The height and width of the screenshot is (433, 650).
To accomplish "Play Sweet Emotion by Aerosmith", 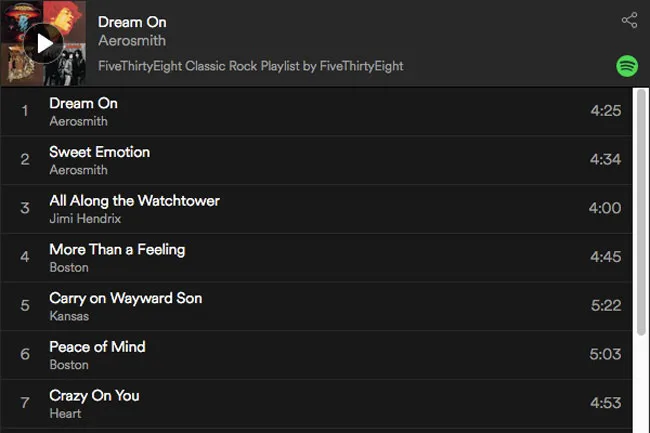I will click(x=316, y=160).
